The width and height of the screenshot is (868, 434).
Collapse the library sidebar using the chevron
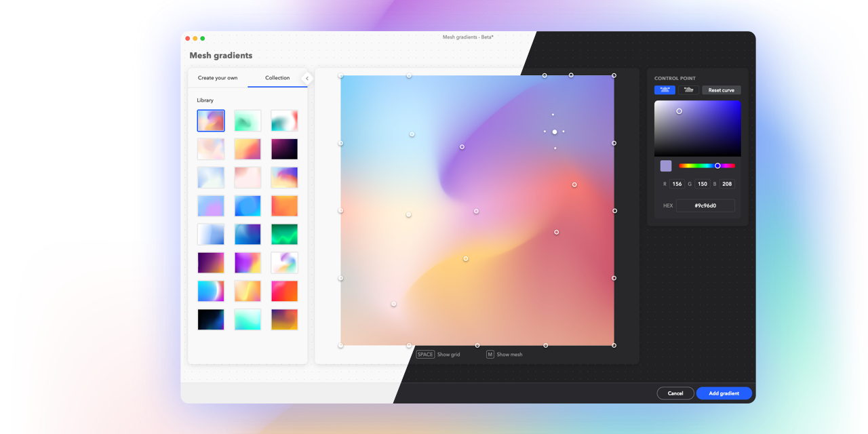tap(307, 78)
